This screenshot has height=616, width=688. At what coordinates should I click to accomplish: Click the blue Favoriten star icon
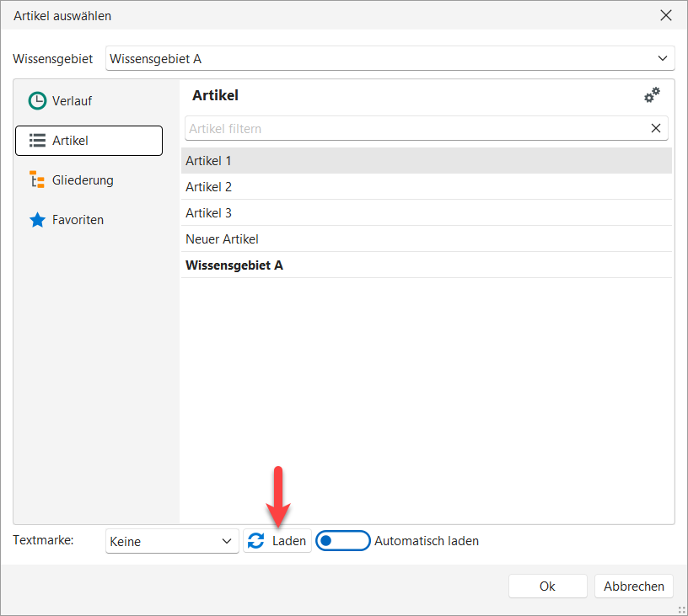(x=37, y=220)
